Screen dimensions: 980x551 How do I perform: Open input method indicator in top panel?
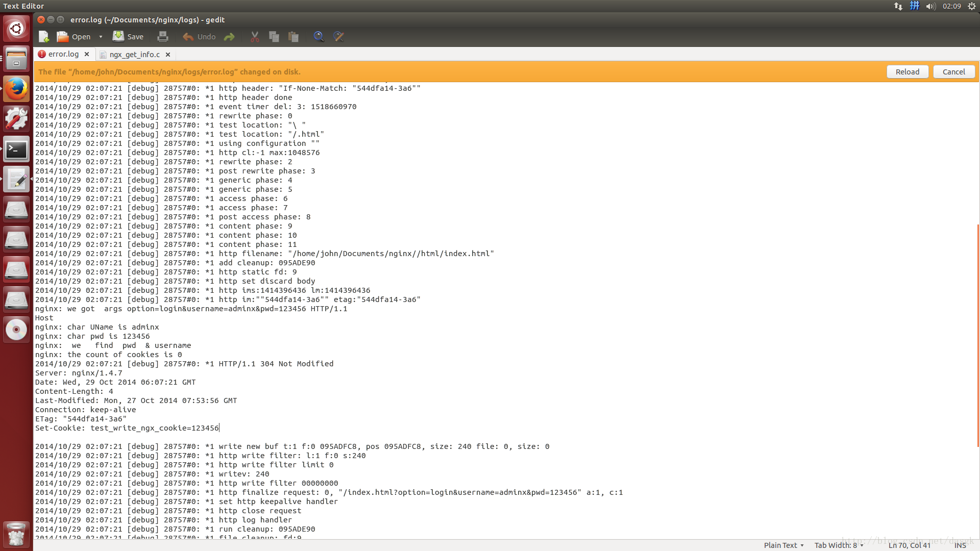[x=915, y=6]
